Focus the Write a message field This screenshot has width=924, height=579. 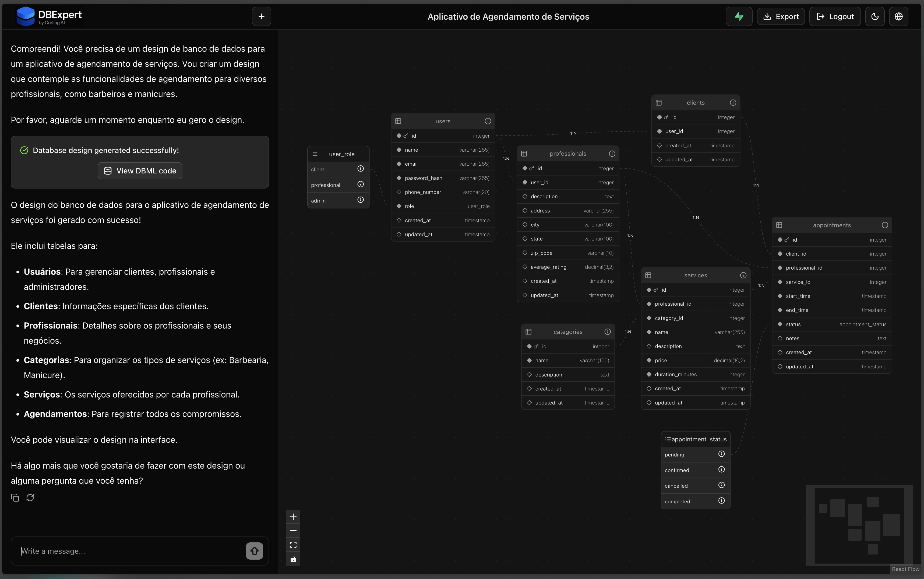click(130, 551)
